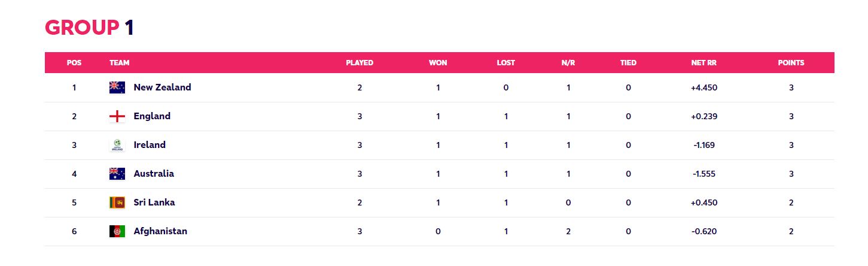868x266 pixels.
Task: Open the New Zealand team link
Action: 163,87
